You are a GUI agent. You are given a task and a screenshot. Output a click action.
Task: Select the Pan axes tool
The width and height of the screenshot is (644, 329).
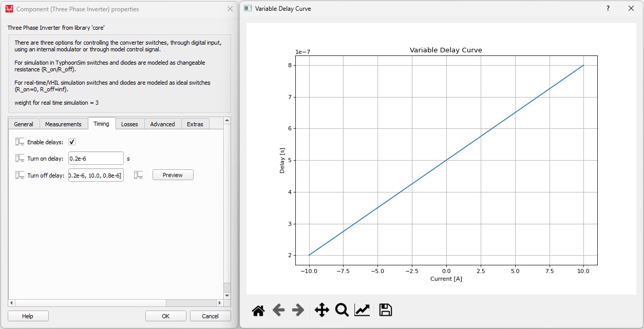click(x=321, y=310)
